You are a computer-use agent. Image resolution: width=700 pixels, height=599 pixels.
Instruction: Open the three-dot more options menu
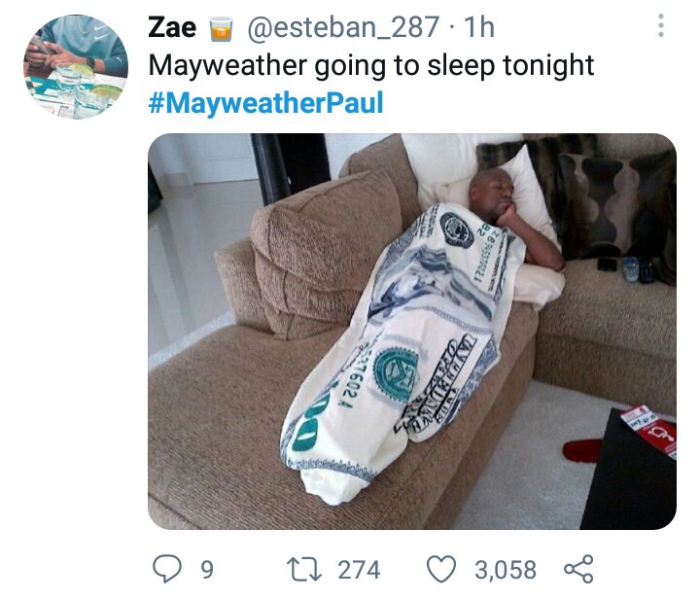point(661,25)
